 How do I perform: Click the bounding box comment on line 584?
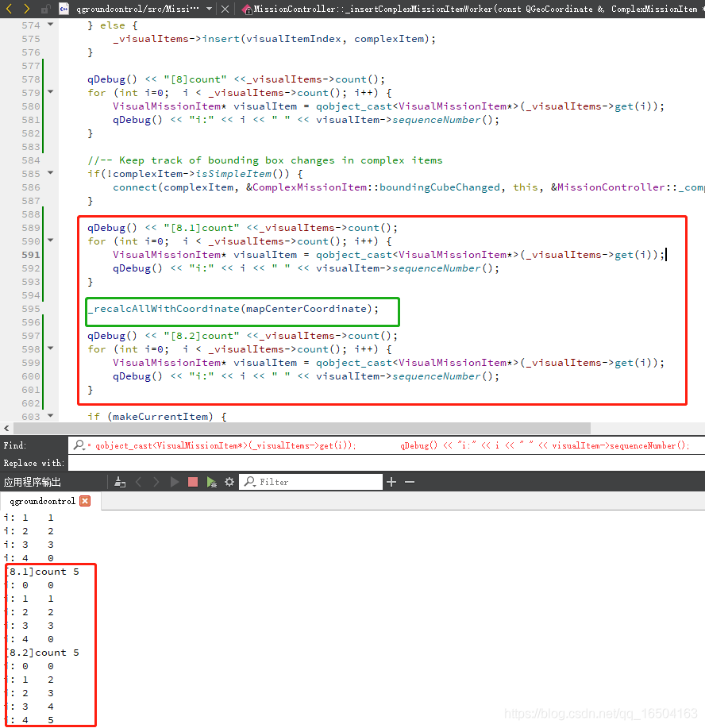coord(265,160)
